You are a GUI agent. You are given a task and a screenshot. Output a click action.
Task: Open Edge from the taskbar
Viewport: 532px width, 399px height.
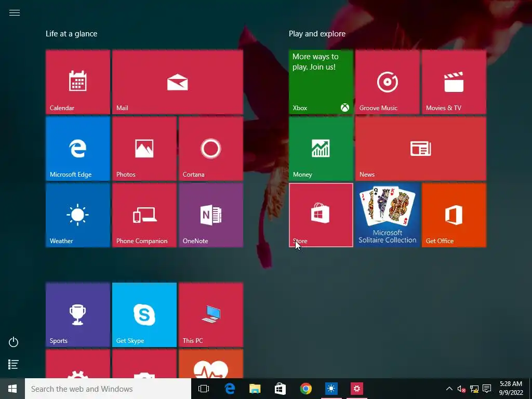click(230, 389)
